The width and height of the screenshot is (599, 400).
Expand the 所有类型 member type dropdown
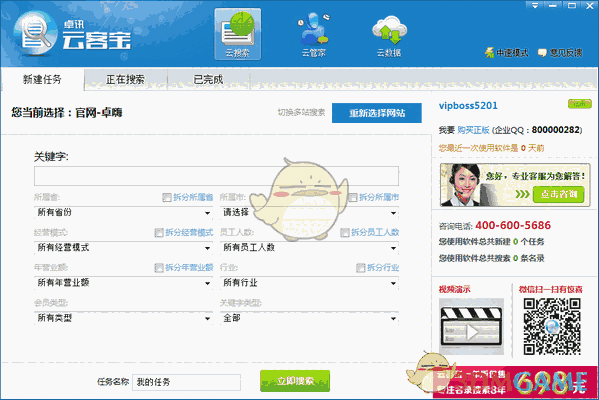point(123,318)
